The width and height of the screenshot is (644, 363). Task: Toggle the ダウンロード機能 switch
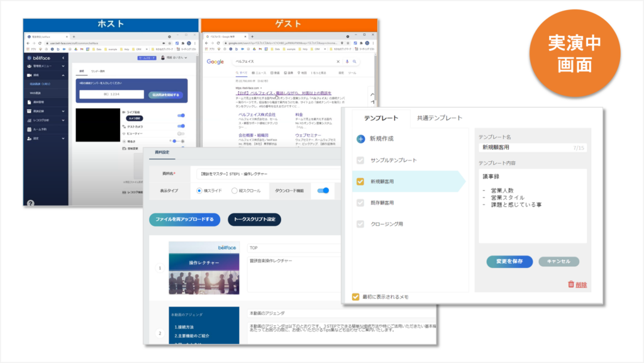point(323,191)
